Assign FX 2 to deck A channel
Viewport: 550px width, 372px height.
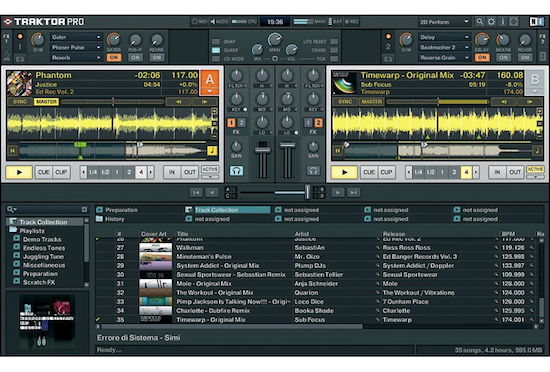242,122
